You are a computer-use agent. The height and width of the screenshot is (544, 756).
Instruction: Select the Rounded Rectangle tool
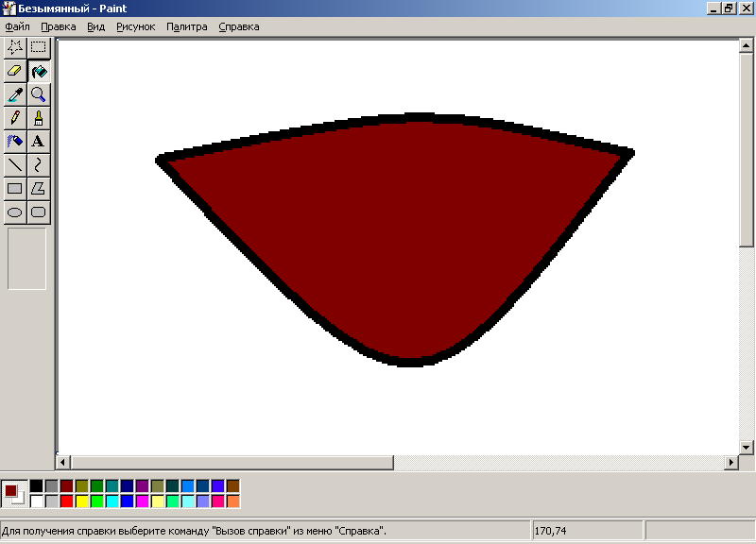(39, 212)
